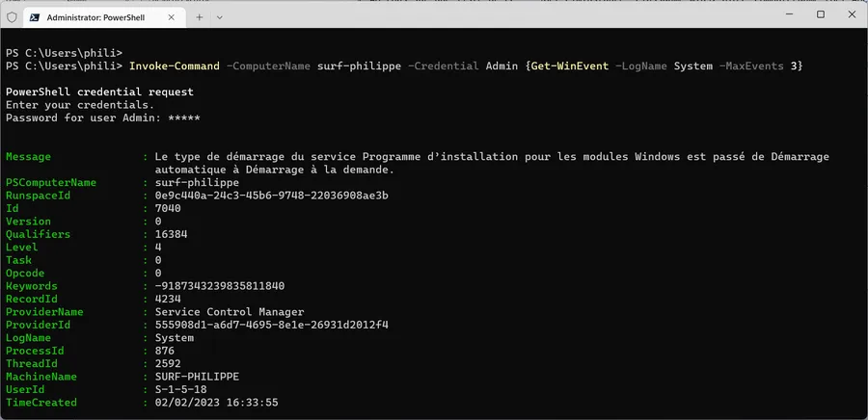Click the RunspaceId GUID value
This screenshot has height=420, width=868.
(272, 196)
